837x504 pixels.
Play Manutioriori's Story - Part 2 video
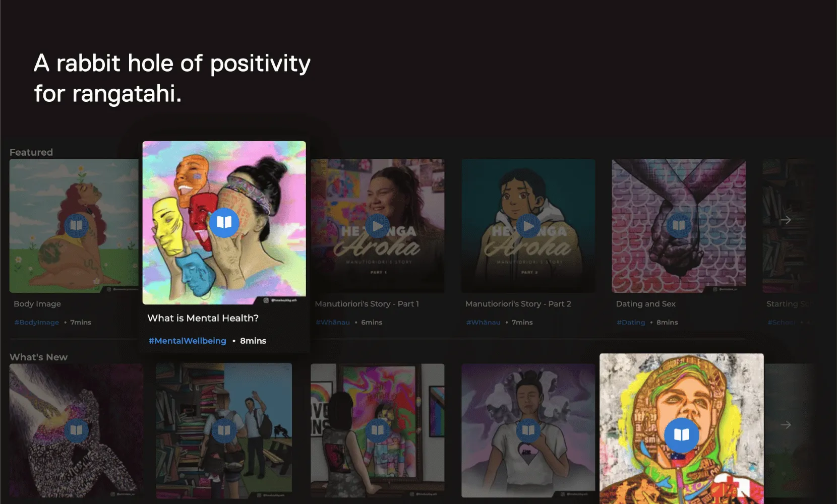pos(528,226)
